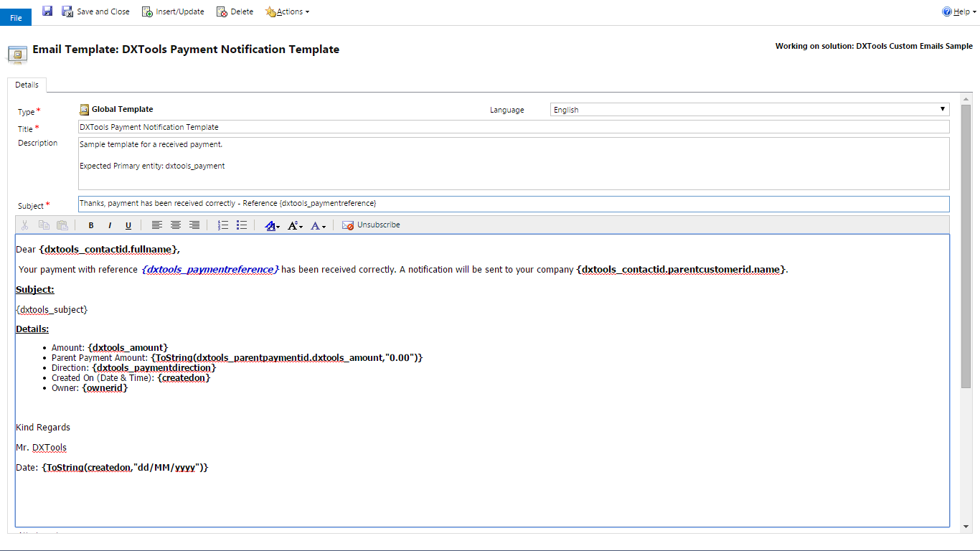Open the font color dropdown

pos(319,225)
